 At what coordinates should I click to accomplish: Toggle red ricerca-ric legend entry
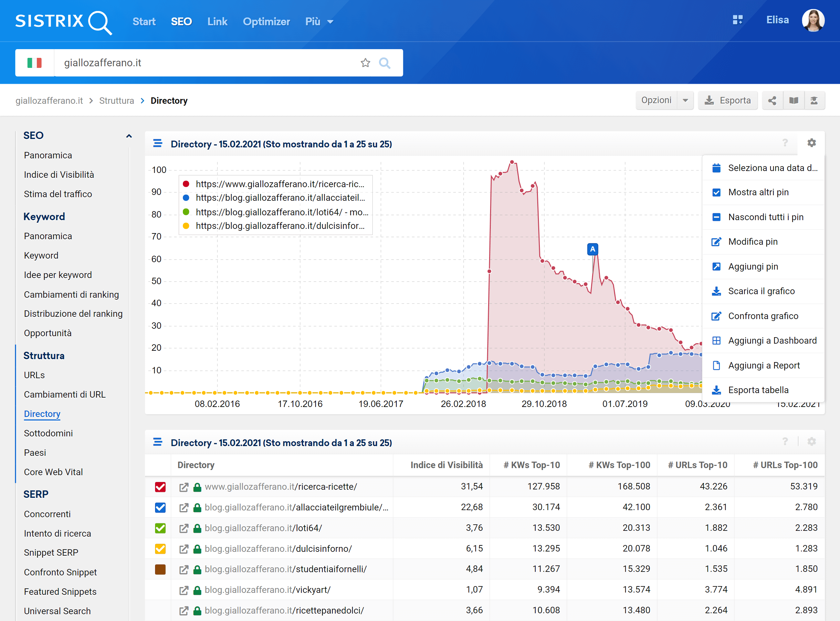click(x=274, y=184)
